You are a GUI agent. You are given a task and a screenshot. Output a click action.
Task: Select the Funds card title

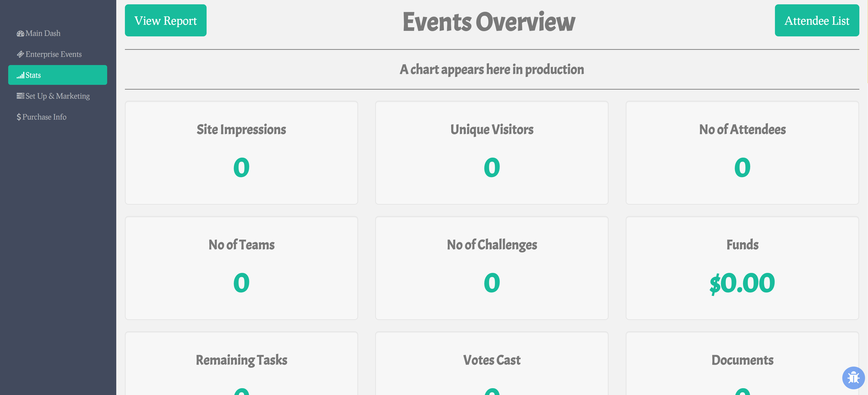[742, 245]
